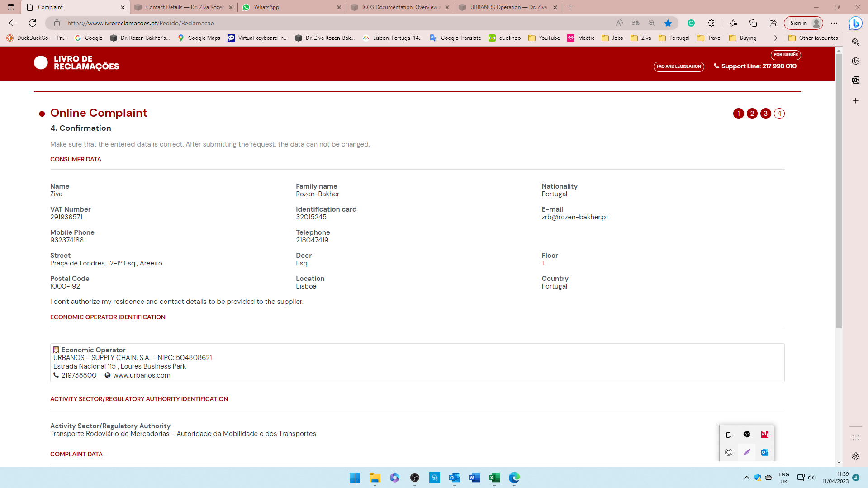Open Excel from the taskbar
868x488 pixels.
[x=494, y=478]
